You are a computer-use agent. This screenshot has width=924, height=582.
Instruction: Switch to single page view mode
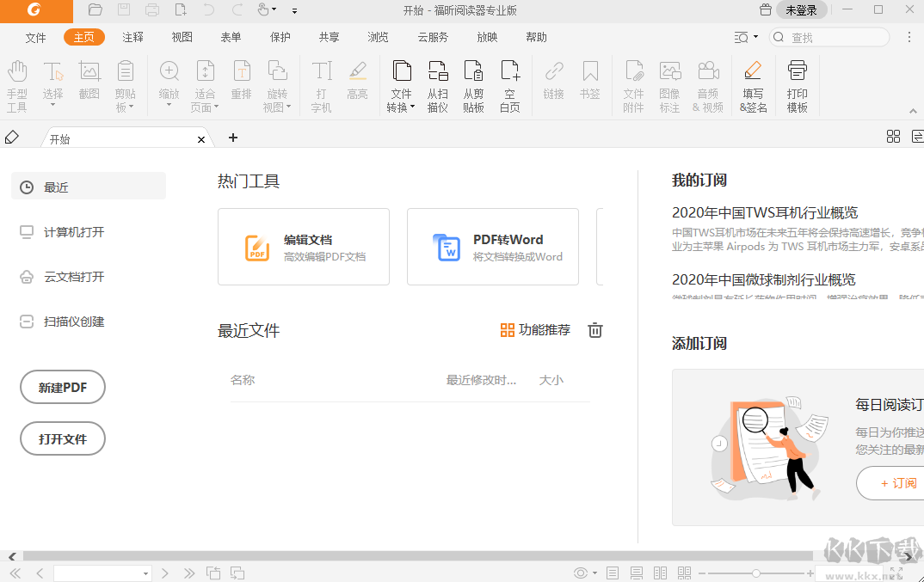click(x=612, y=573)
